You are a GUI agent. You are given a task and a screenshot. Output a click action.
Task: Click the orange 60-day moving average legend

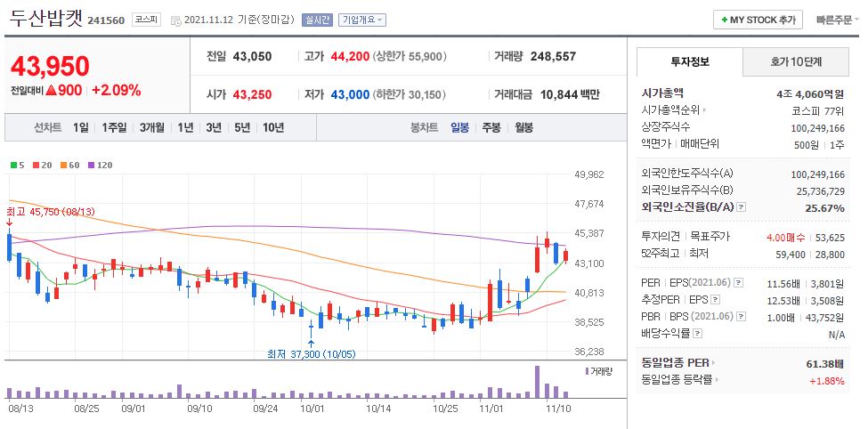pos(70,165)
